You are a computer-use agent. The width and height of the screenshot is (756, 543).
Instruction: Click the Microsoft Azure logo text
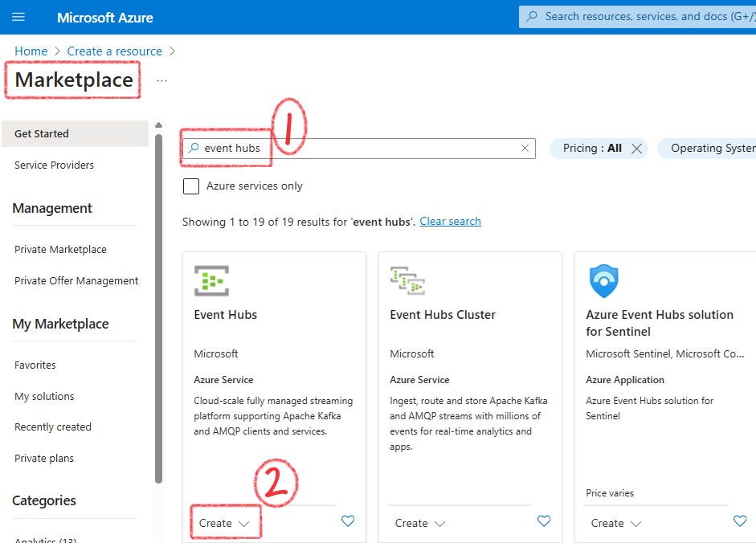(105, 18)
